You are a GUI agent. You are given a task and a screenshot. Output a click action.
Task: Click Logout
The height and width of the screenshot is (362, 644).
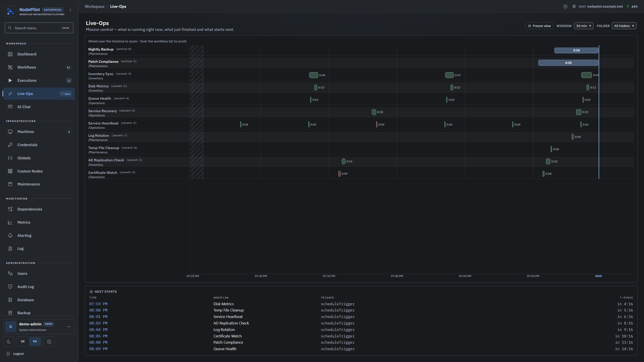[15, 354]
